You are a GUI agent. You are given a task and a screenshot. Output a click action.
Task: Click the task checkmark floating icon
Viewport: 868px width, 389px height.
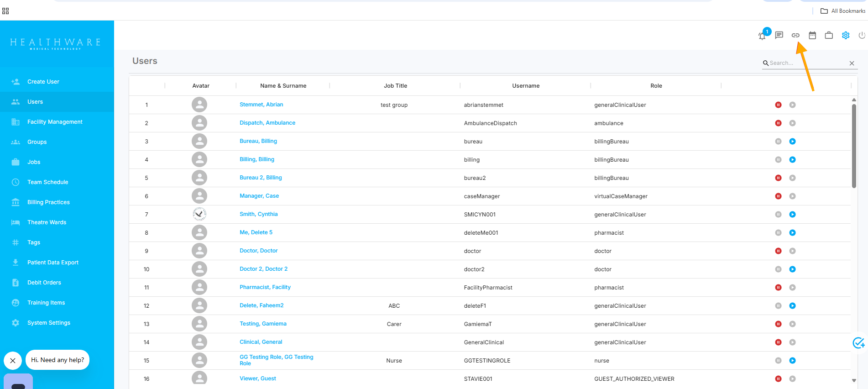tap(858, 342)
